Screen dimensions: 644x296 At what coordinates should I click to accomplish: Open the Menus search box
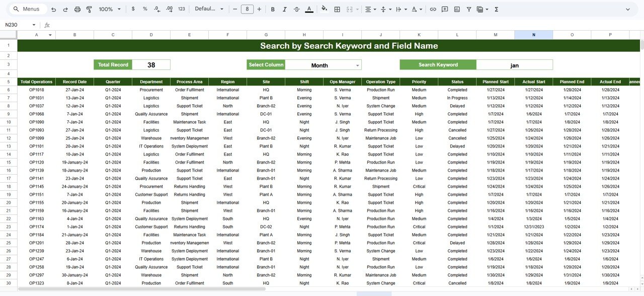coord(28,9)
